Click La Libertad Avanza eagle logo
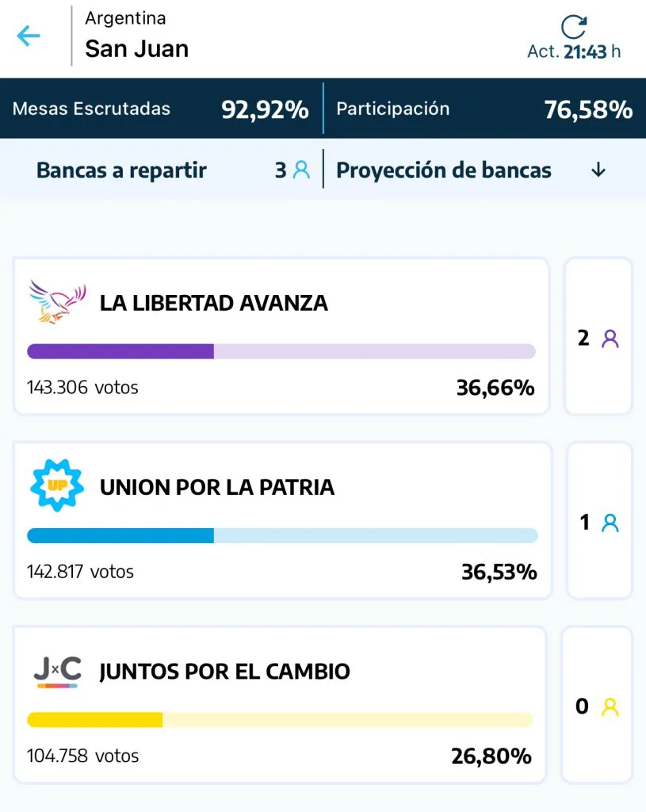 tap(56, 302)
